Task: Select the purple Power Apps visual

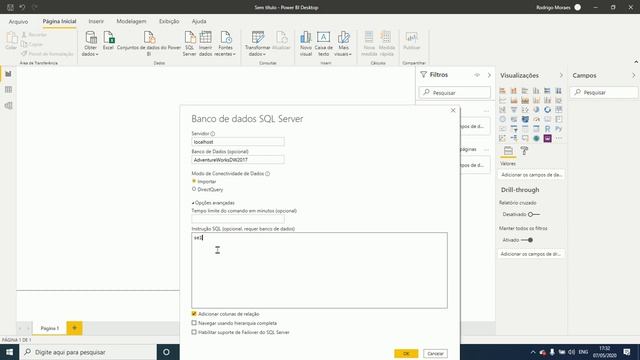Action: [547, 138]
